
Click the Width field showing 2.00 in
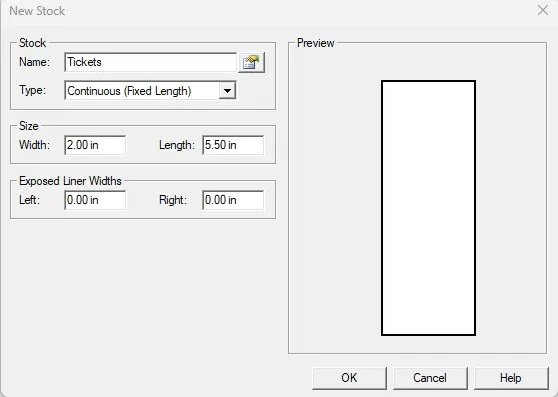coord(95,145)
